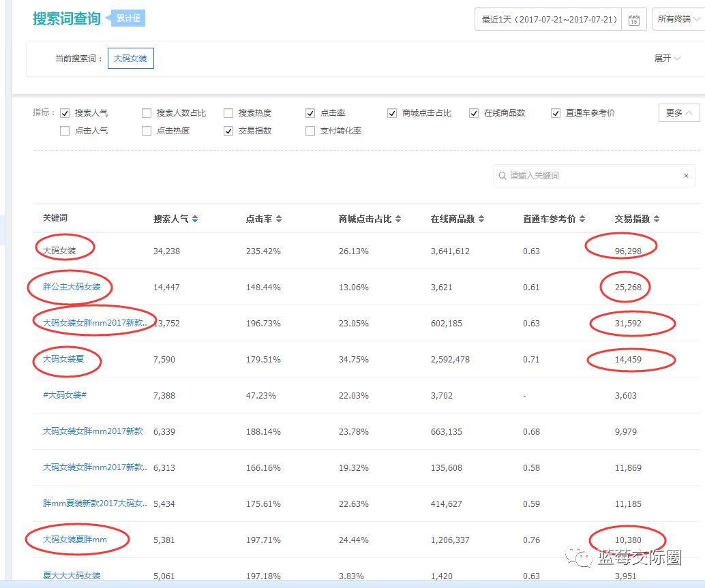Open keyword link 胖公主大码女装
705x588 pixels.
(x=72, y=287)
